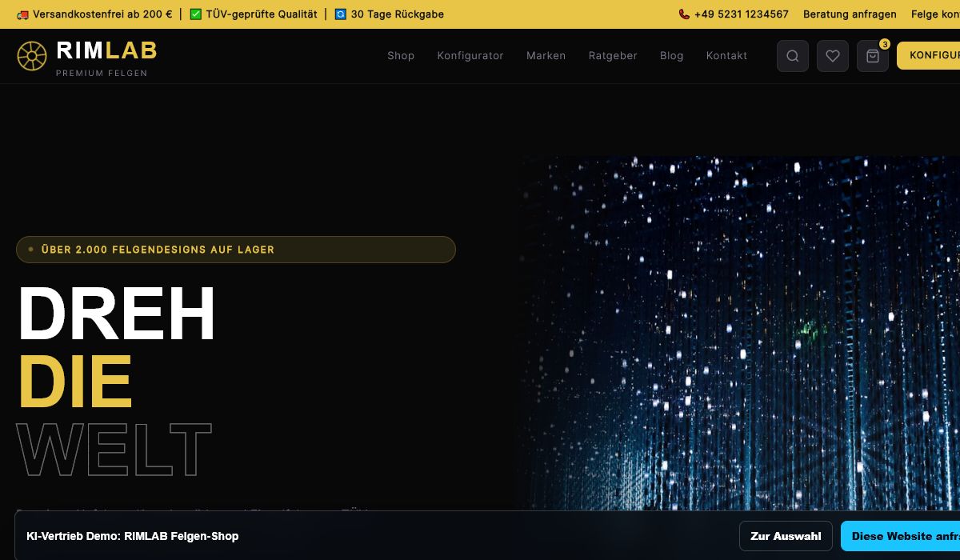Click the RIMLAB brand name text

[106, 51]
